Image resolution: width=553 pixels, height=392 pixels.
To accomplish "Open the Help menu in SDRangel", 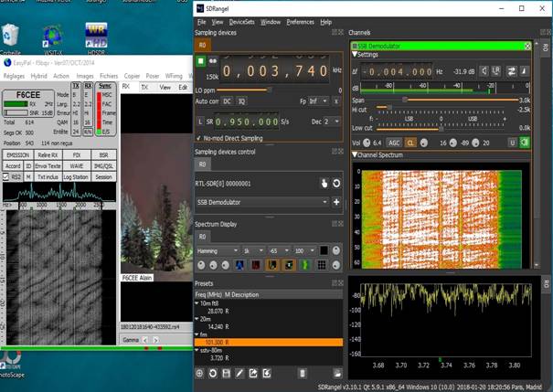I will [326, 22].
